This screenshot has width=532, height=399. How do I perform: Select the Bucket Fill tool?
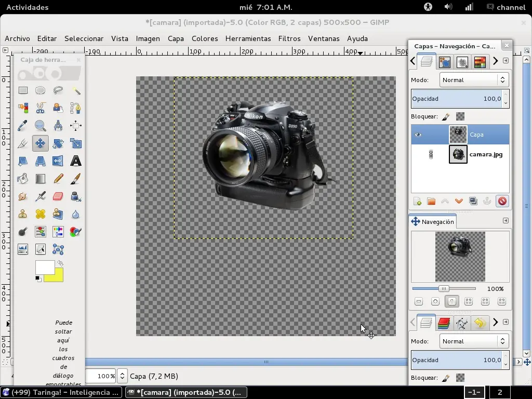(x=23, y=179)
